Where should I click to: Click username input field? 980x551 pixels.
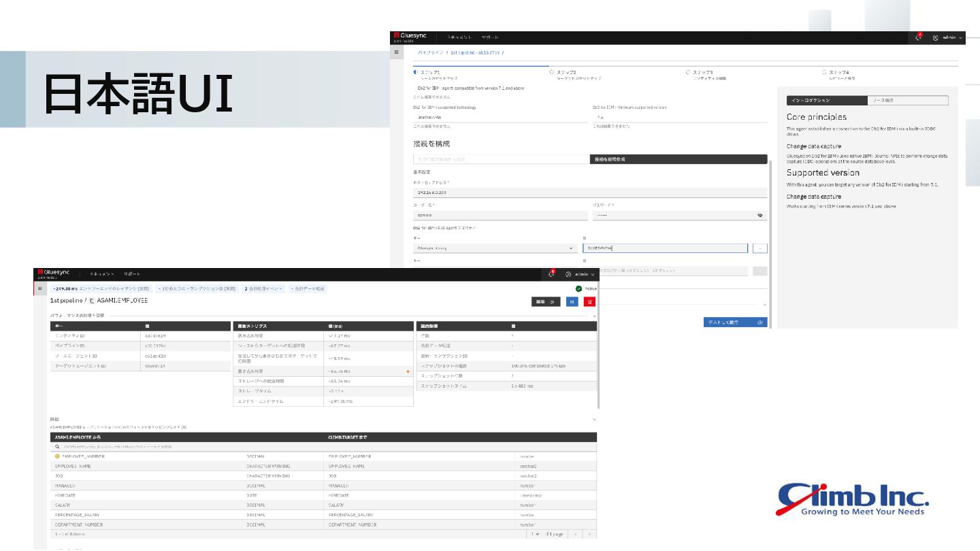click(x=500, y=215)
